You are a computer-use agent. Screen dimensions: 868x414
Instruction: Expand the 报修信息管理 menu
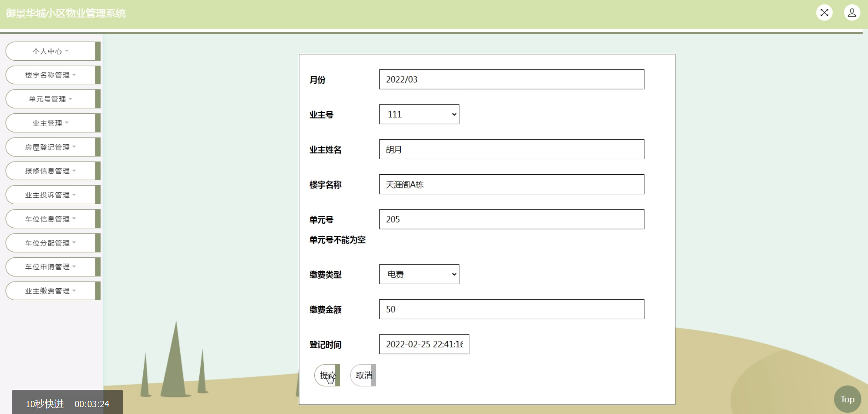pos(50,171)
